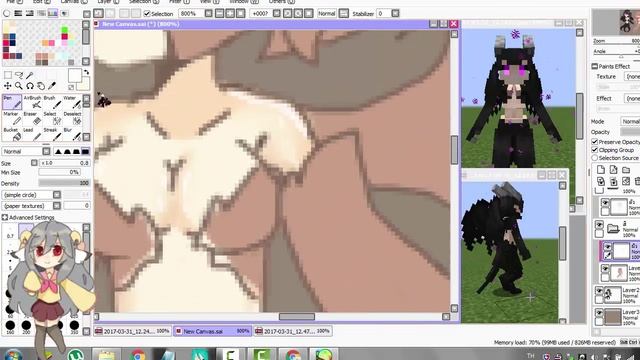This screenshot has height=360, width=640.
Task: Activate the magnifier zoom tool
Action: coord(19,86)
